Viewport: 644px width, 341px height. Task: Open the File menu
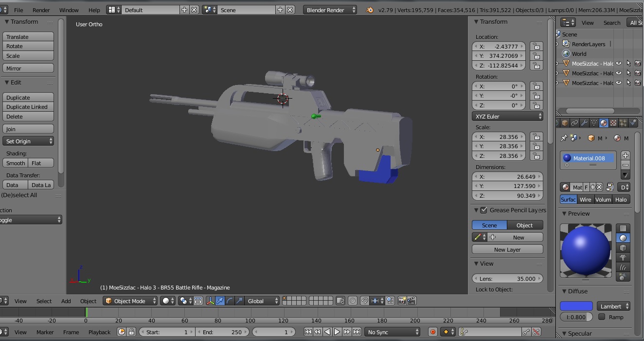point(18,10)
